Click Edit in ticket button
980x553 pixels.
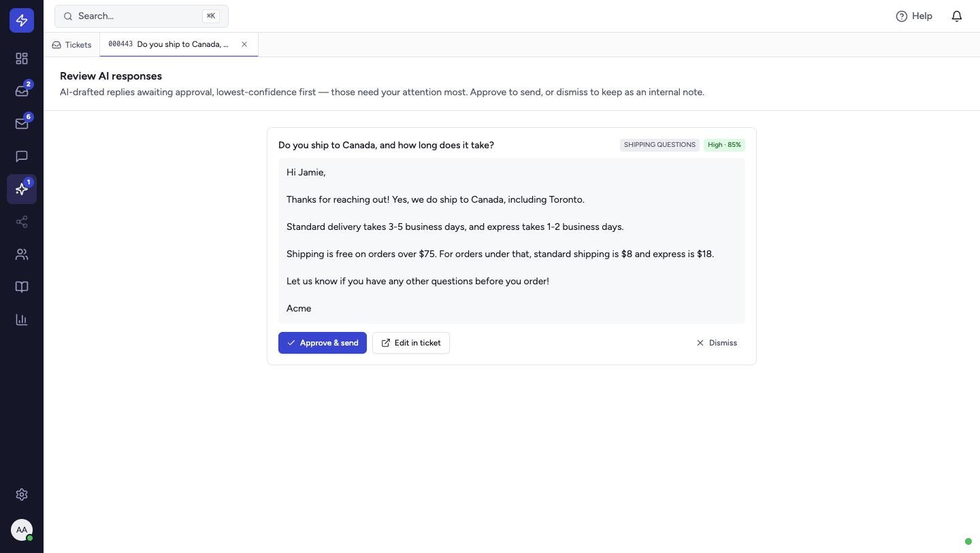pos(411,343)
